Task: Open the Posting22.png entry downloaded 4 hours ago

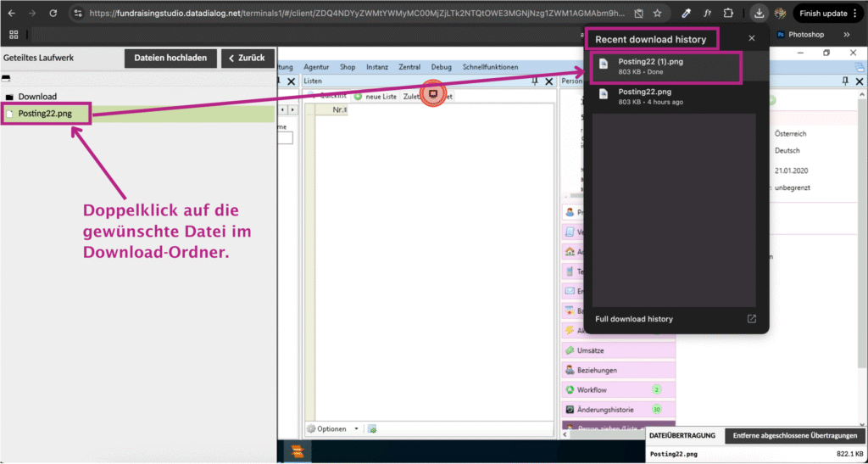Action: pyautogui.click(x=676, y=97)
